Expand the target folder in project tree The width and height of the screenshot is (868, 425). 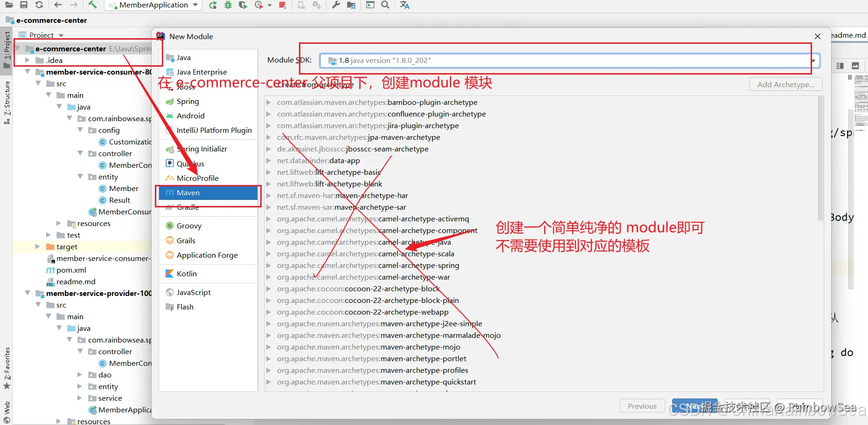coord(38,247)
